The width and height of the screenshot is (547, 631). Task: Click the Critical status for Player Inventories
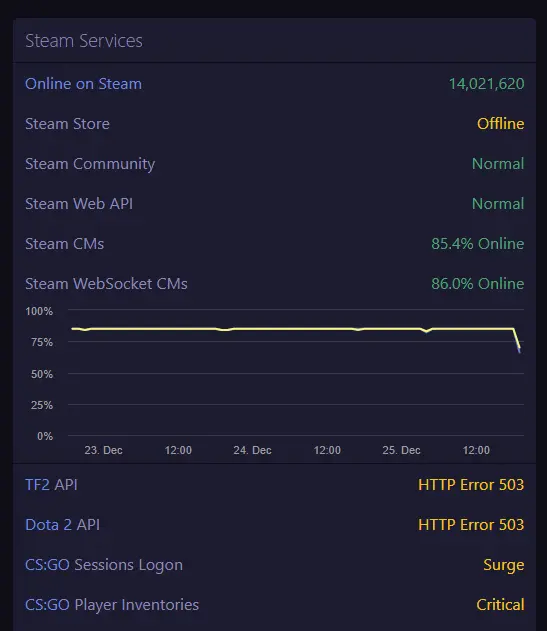tap(500, 604)
